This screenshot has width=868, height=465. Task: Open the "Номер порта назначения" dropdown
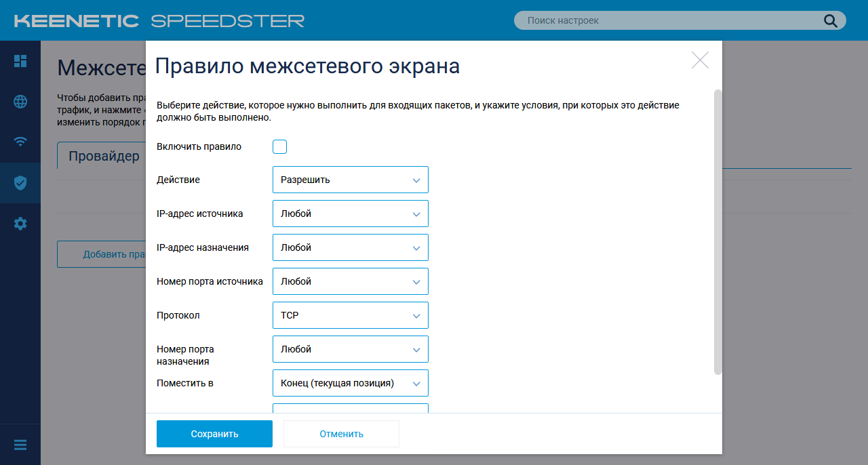tap(351, 349)
